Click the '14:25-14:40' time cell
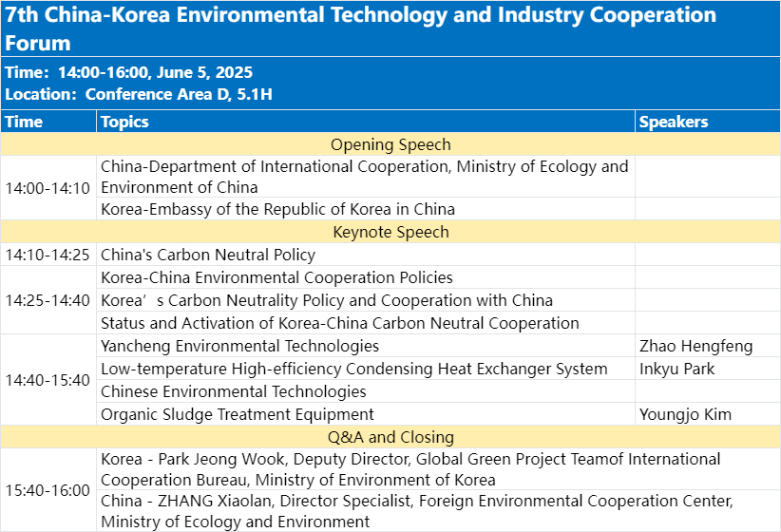The width and height of the screenshot is (781, 532). (x=48, y=300)
